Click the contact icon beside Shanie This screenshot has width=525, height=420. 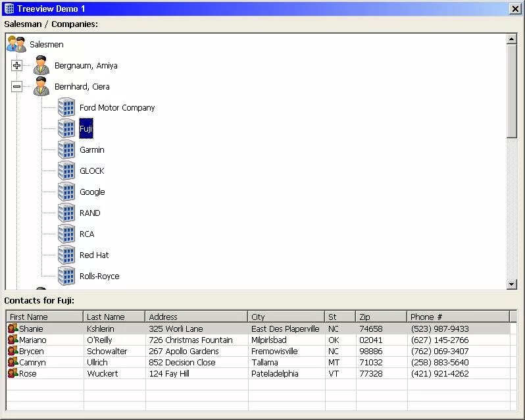pos(12,328)
